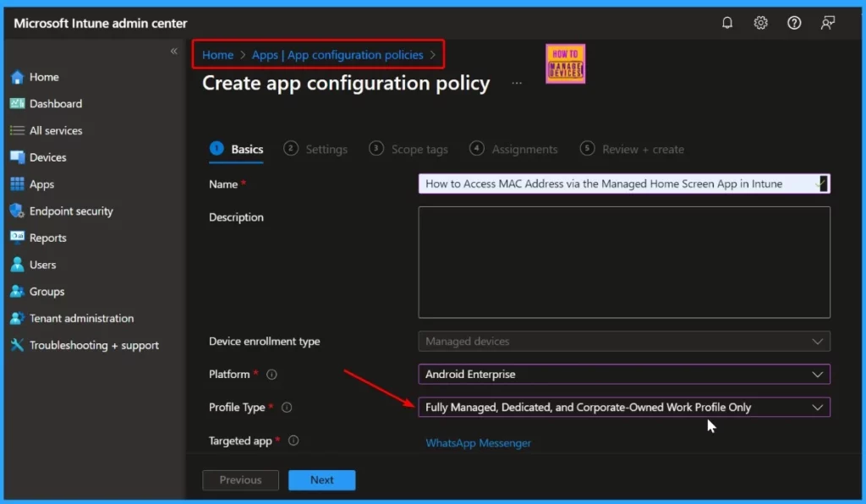The height and width of the screenshot is (504, 866).
Task: Go to All services menu item
Action: tap(56, 130)
